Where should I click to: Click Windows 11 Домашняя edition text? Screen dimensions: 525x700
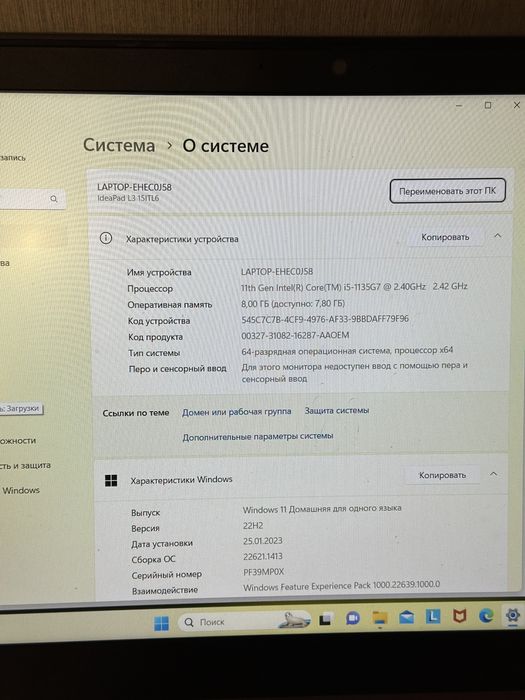click(322, 508)
